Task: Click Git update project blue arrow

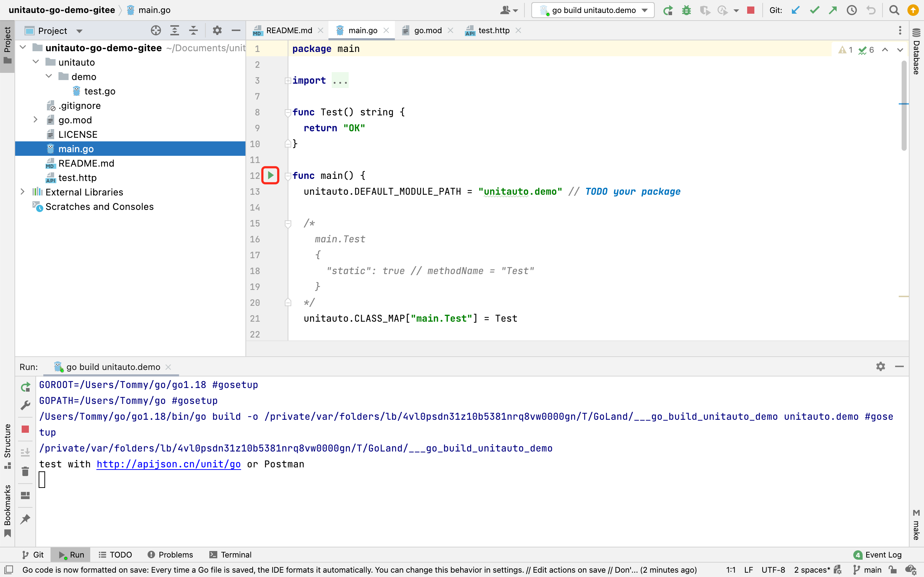Action: 796,10
